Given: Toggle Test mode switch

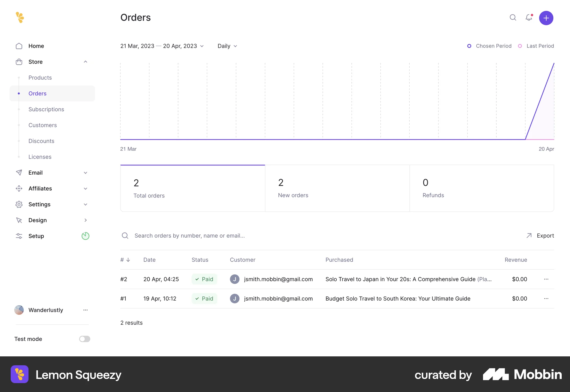Looking at the screenshot, I should pos(84,339).
